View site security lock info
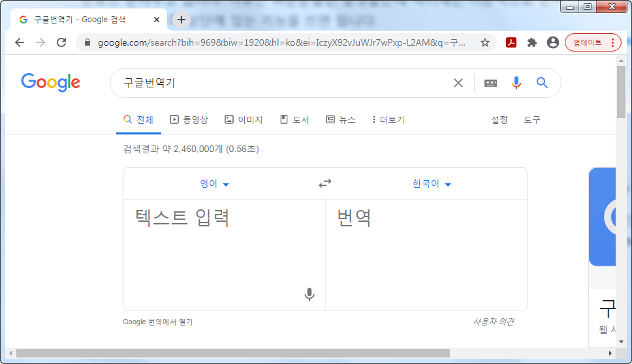Screen dimensions: 632x364 pyautogui.click(x=87, y=42)
